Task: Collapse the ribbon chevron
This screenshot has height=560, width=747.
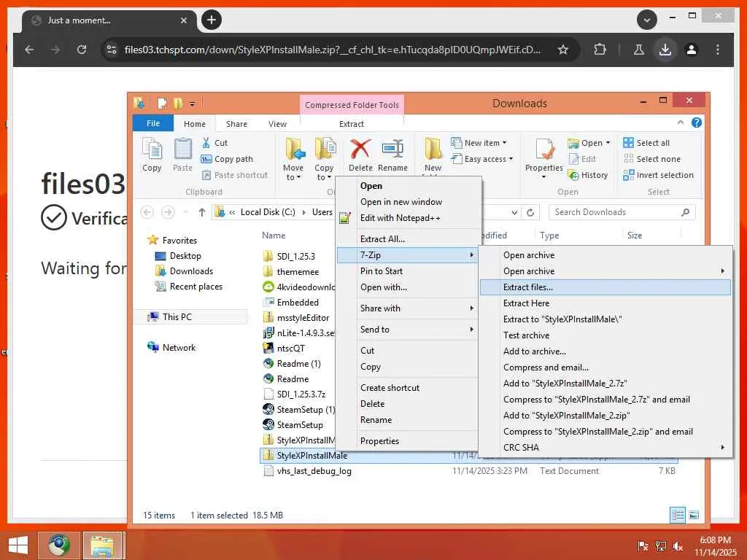Action: click(x=681, y=122)
